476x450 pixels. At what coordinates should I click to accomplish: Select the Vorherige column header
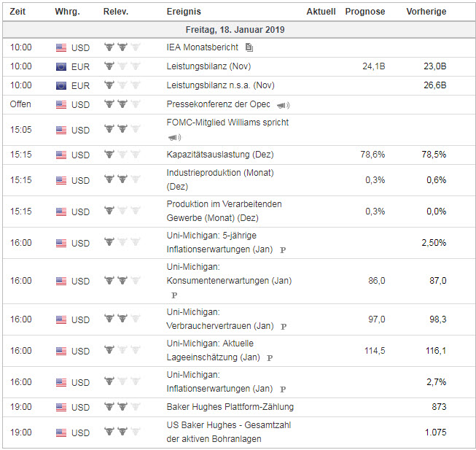point(426,12)
